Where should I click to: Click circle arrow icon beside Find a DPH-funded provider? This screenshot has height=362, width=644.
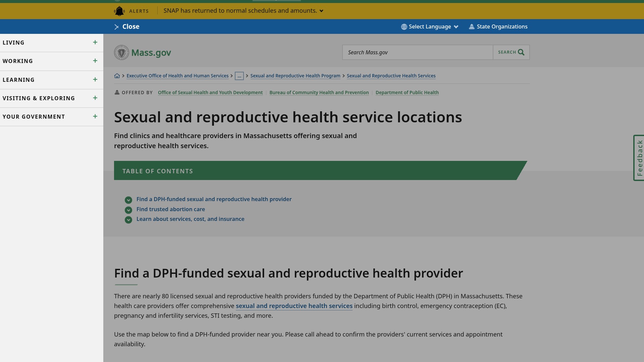click(x=128, y=200)
